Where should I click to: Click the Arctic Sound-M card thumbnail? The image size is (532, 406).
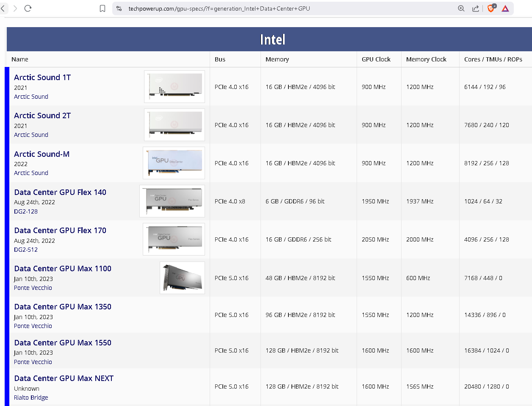(174, 163)
